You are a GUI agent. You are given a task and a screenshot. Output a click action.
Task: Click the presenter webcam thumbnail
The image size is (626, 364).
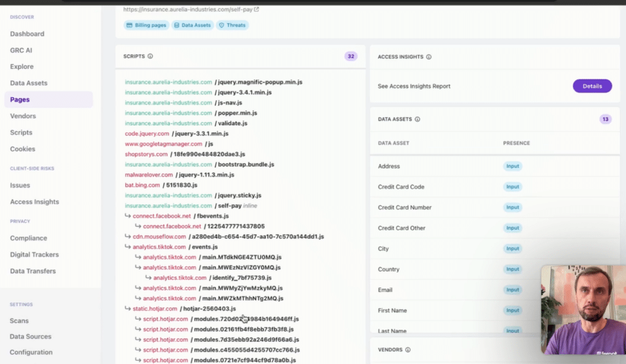coord(583,310)
